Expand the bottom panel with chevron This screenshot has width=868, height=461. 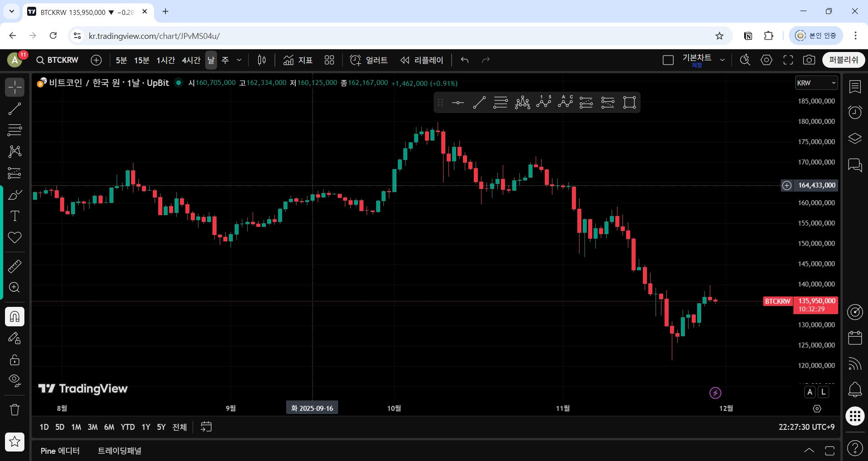coord(809,451)
